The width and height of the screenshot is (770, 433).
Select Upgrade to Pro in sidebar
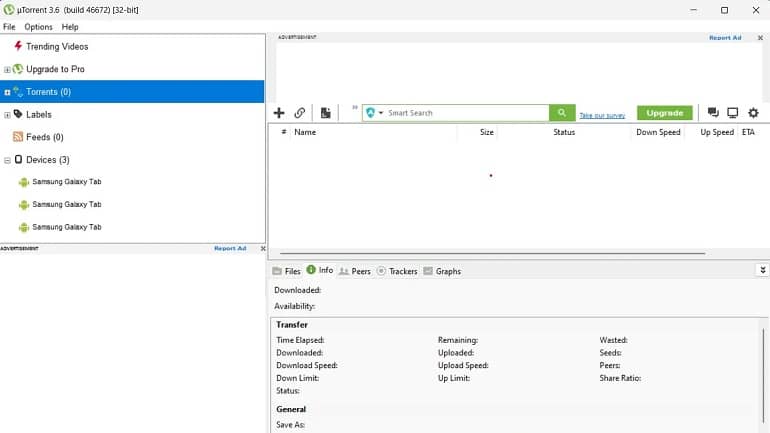coord(55,69)
